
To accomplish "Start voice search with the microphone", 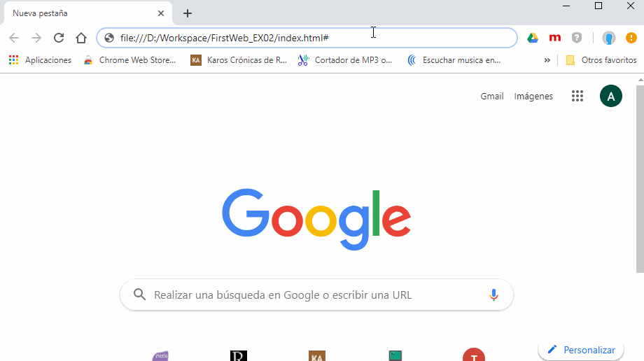I will coord(493,295).
